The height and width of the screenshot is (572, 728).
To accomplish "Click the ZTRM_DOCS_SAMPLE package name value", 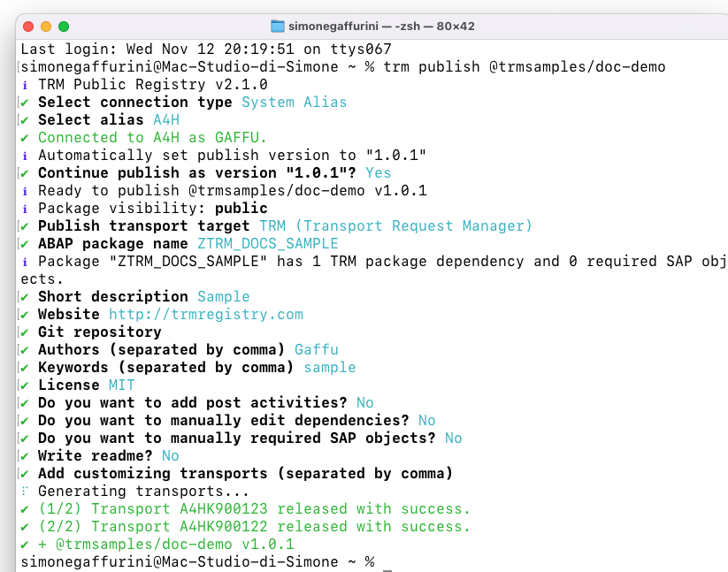I will tap(268, 243).
